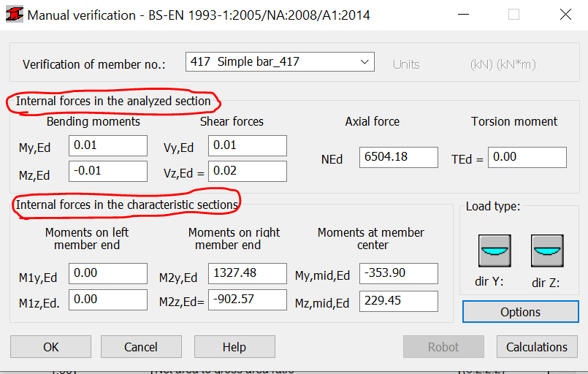This screenshot has height=374, width=588.
Task: Click the Cancel button
Action: pyautogui.click(x=141, y=347)
